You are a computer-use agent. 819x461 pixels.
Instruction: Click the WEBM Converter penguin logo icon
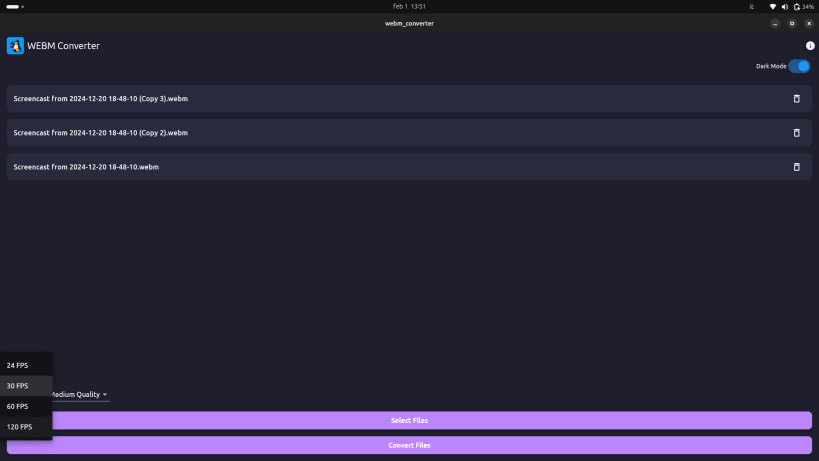[x=15, y=45]
